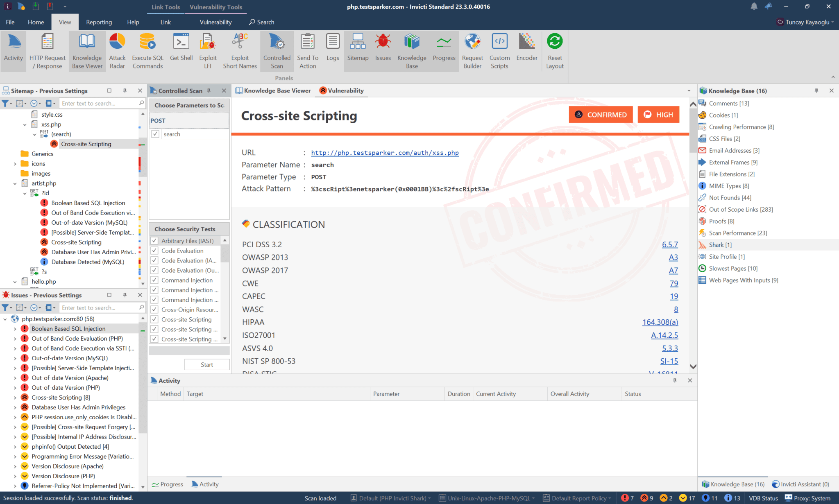
Task: Open the Attack Radar panel
Action: coord(117,51)
